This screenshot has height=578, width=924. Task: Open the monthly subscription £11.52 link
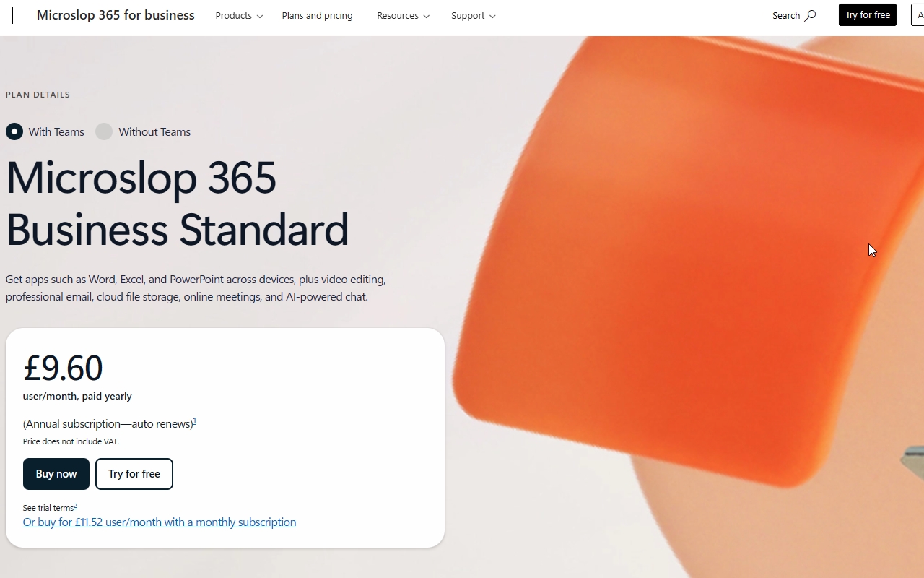pos(160,522)
